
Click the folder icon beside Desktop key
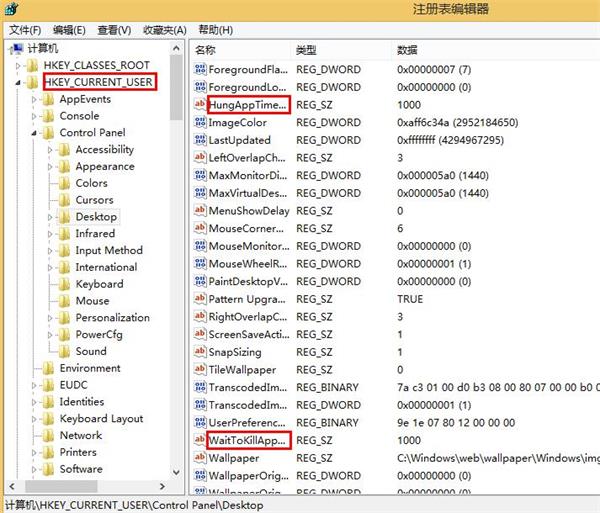click(64, 216)
